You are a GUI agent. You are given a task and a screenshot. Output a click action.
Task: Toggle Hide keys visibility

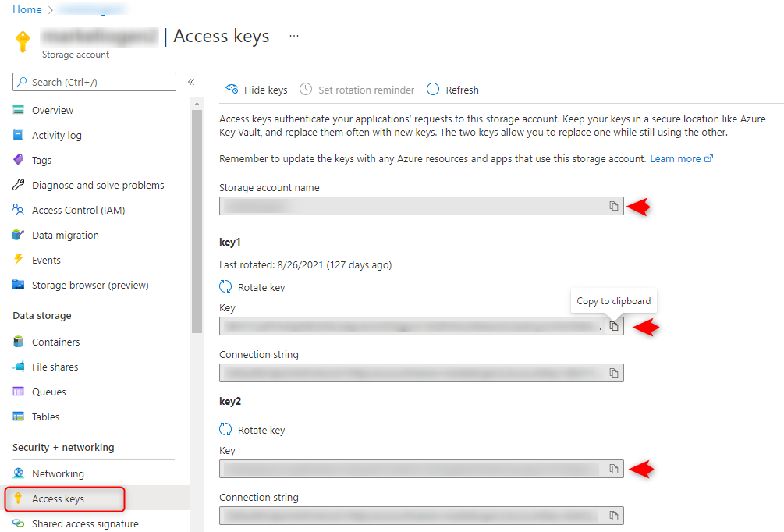[x=257, y=90]
